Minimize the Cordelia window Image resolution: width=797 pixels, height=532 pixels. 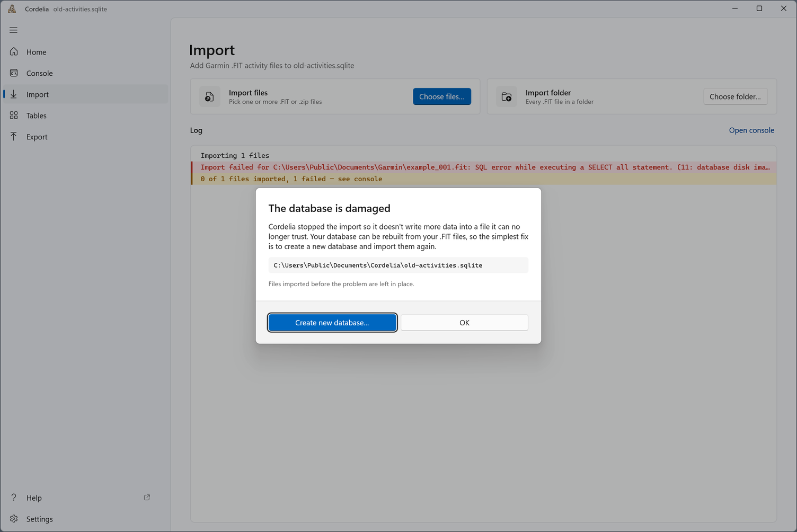tap(735, 8)
